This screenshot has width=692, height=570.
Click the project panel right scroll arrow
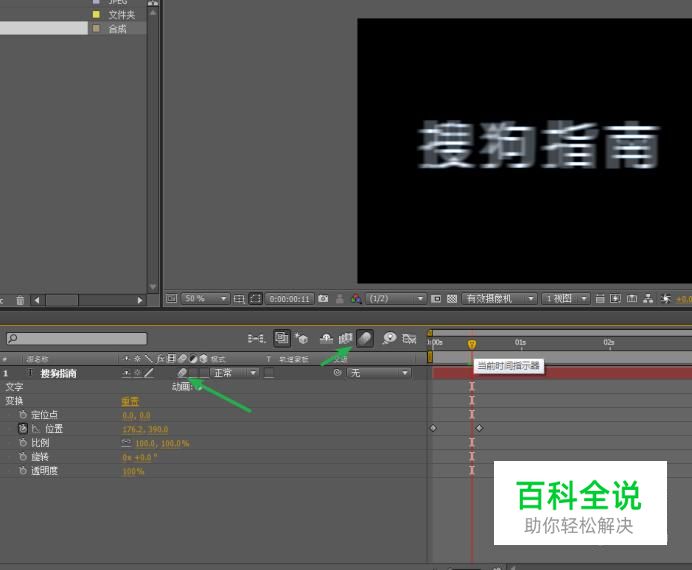click(140, 300)
